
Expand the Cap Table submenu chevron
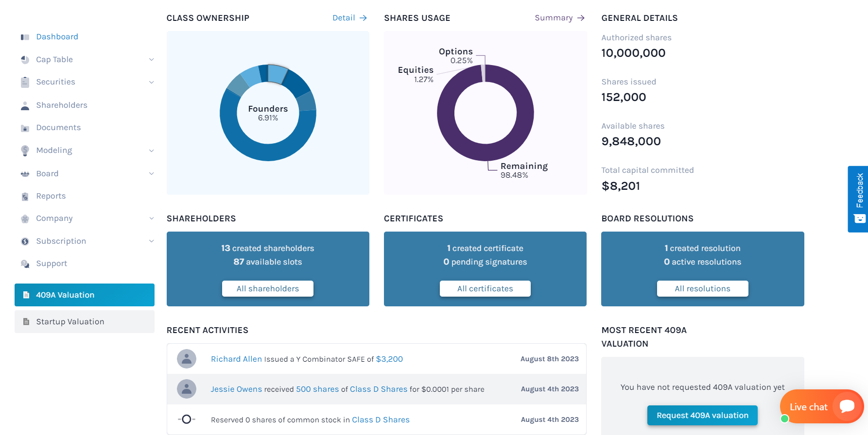point(151,60)
